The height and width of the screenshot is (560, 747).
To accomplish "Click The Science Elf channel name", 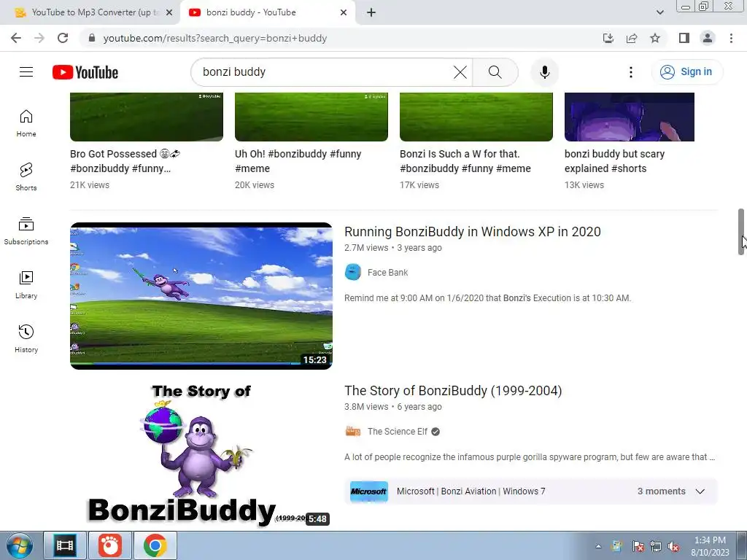I will pyautogui.click(x=398, y=432).
